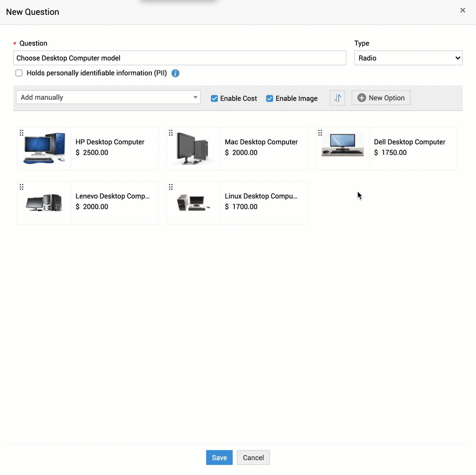Click drag handle of Mac Desktop Computer card
The height and width of the screenshot is (475, 476).
[171, 133]
